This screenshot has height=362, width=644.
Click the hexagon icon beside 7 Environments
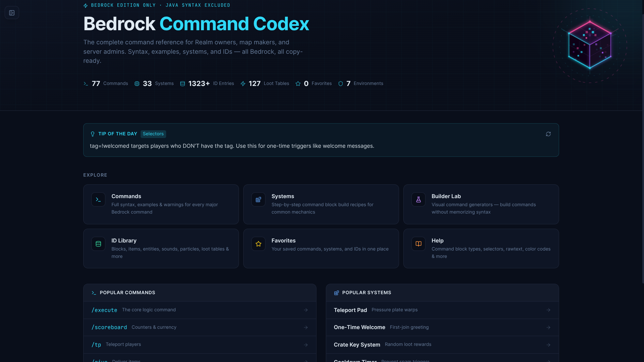point(341,84)
